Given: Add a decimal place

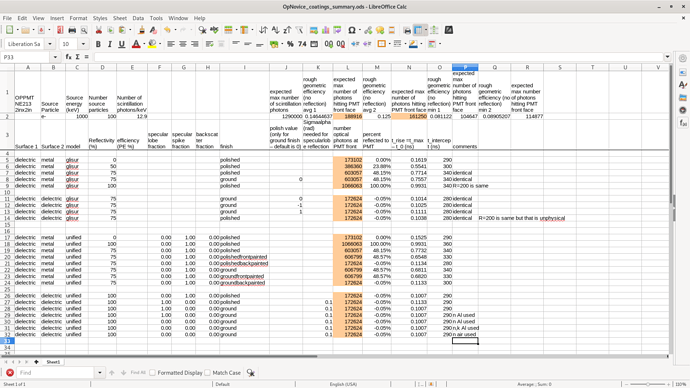Looking at the screenshot, I should (329, 44).
